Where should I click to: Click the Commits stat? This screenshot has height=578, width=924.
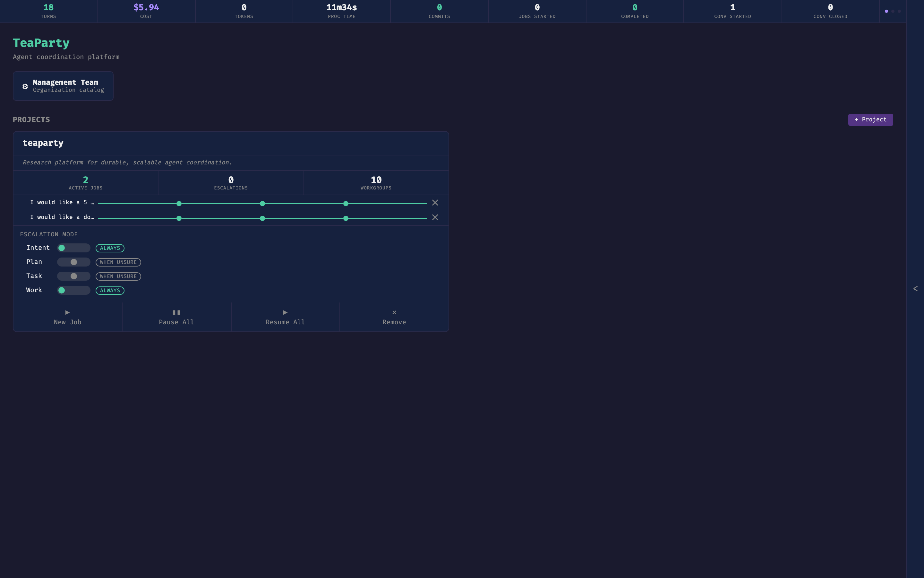pyautogui.click(x=440, y=11)
